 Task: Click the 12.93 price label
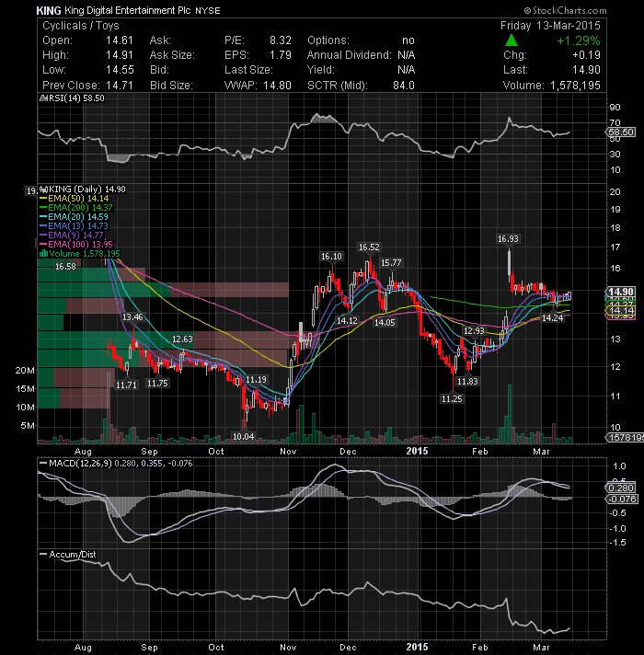click(x=474, y=331)
